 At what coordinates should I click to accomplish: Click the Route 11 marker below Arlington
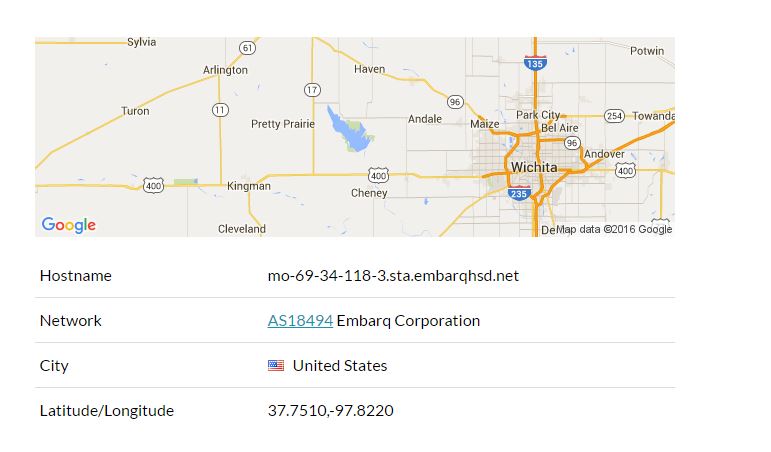(x=220, y=110)
